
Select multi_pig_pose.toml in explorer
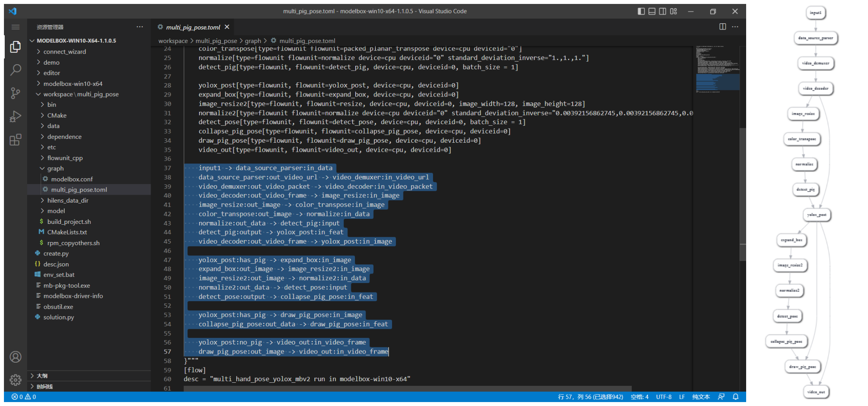click(89, 190)
